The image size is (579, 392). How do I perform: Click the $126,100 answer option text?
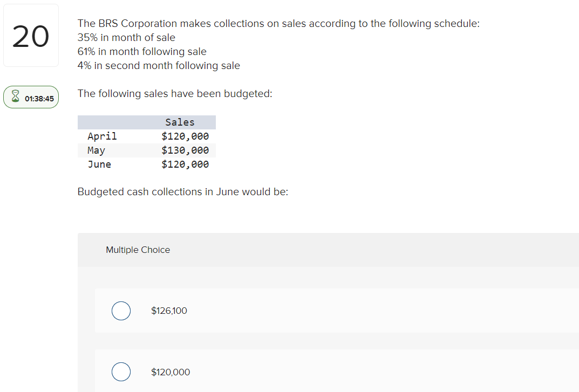click(x=169, y=311)
